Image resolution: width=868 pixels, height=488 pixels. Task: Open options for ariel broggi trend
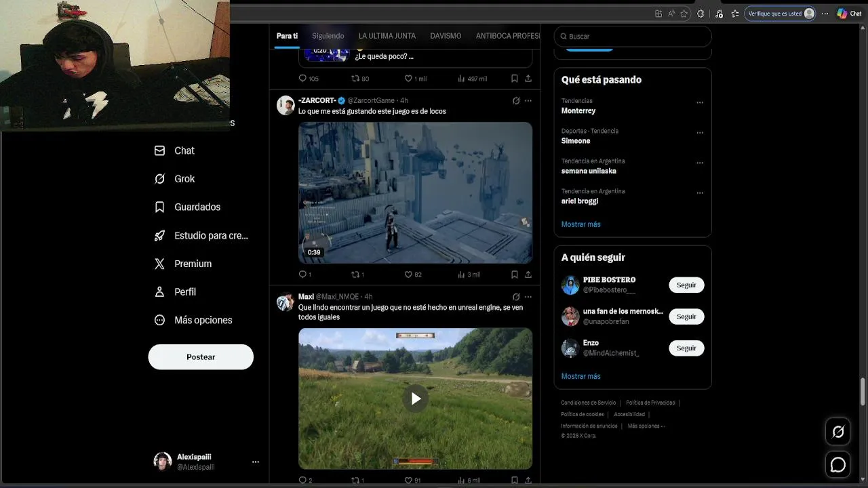(700, 193)
